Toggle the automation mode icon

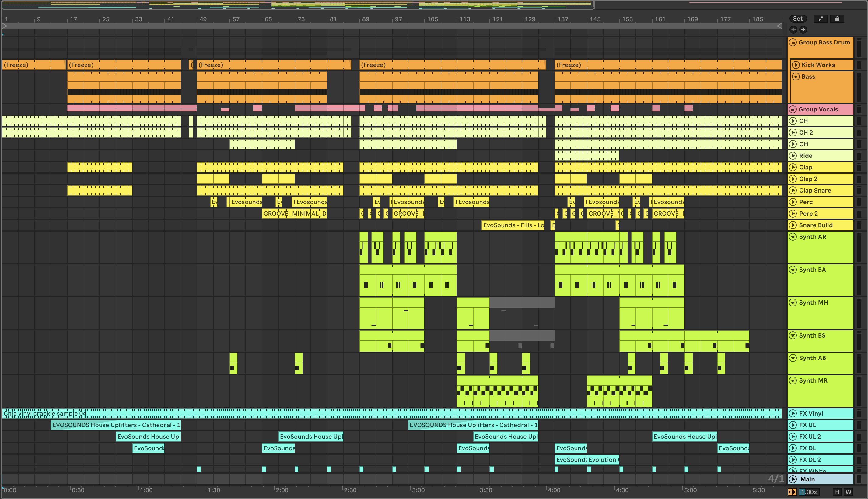coord(821,19)
